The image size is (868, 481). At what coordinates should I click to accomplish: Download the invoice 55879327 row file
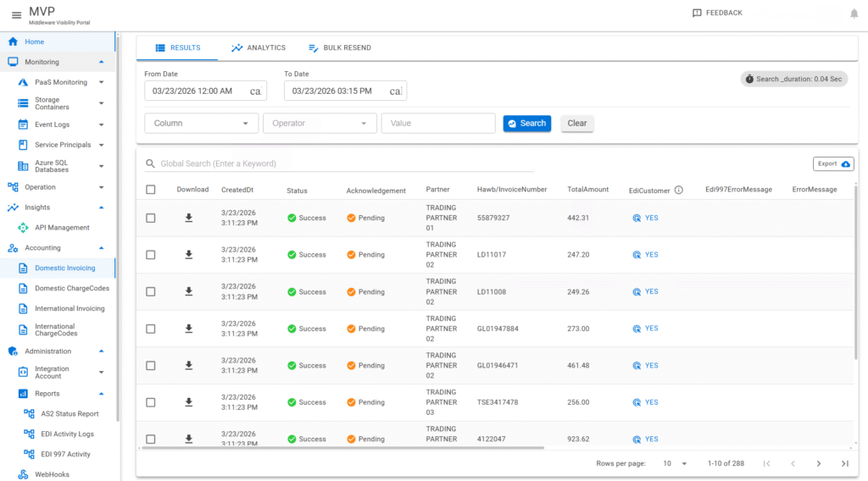click(x=189, y=218)
